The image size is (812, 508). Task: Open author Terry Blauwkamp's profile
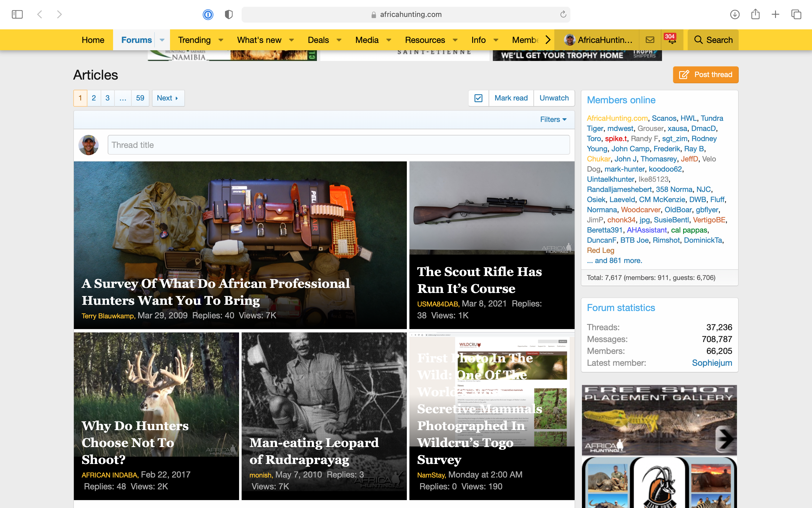coord(108,316)
